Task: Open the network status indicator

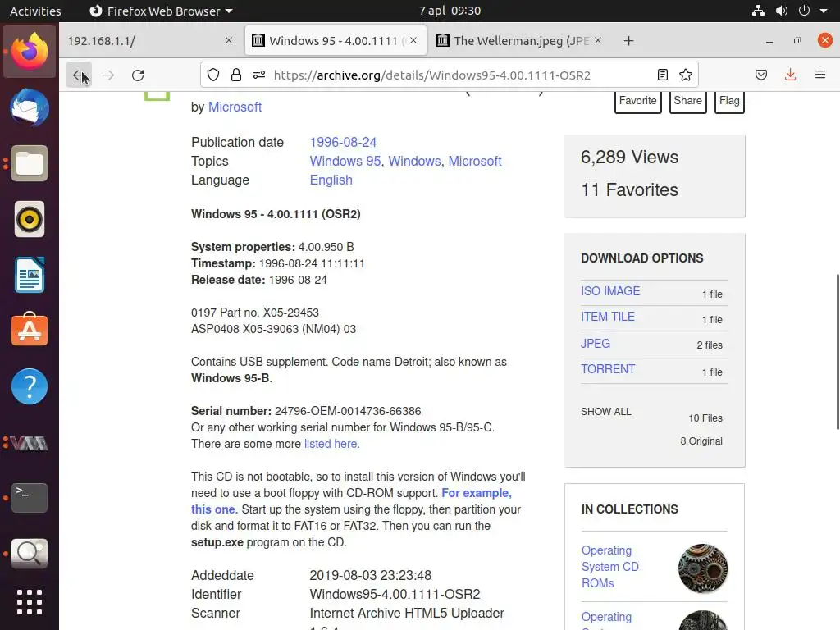Action: pyautogui.click(x=758, y=11)
